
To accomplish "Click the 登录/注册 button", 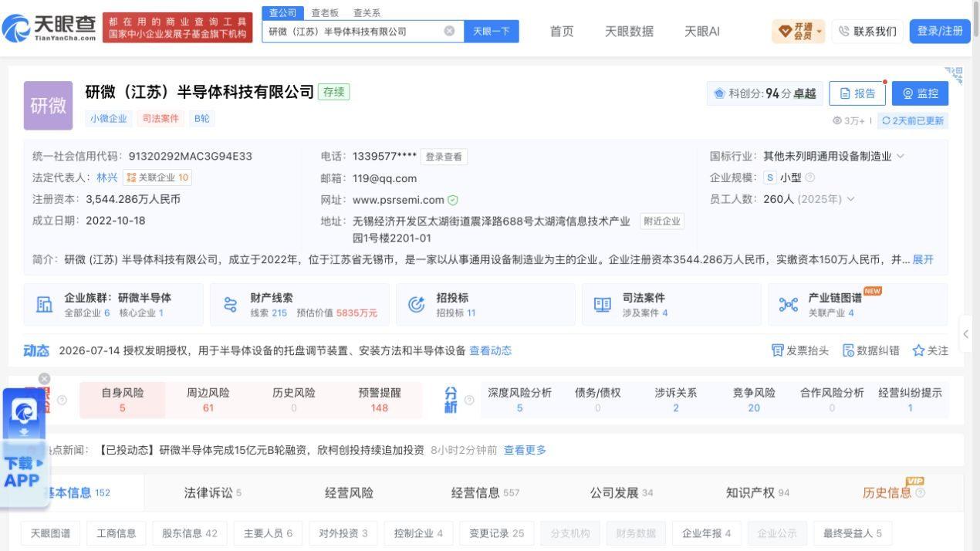I will [940, 32].
